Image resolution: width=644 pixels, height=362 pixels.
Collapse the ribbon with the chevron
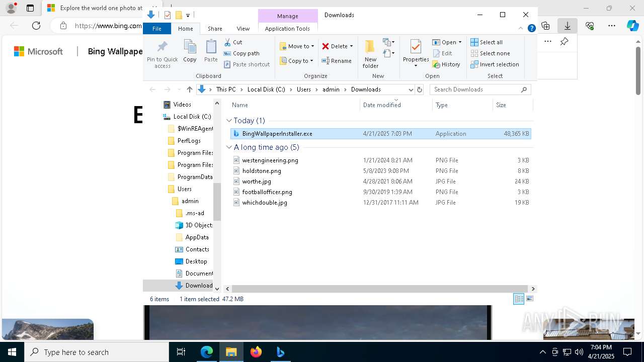click(x=521, y=29)
